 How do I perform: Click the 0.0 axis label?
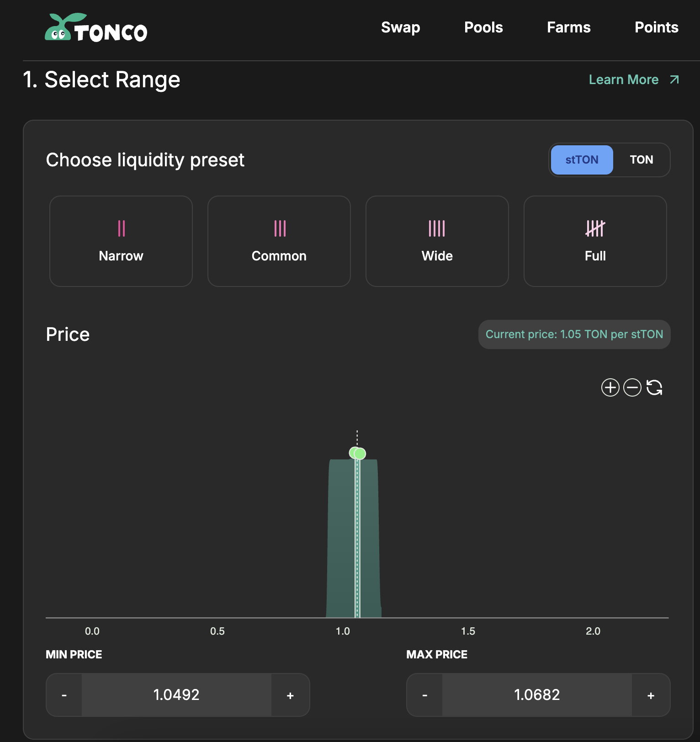tap(92, 631)
